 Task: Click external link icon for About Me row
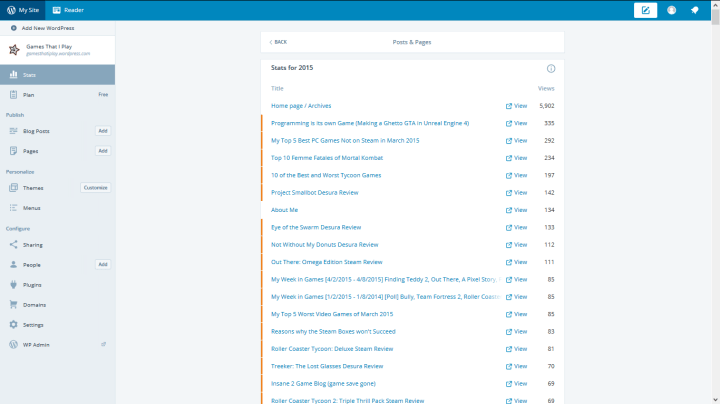click(x=508, y=210)
